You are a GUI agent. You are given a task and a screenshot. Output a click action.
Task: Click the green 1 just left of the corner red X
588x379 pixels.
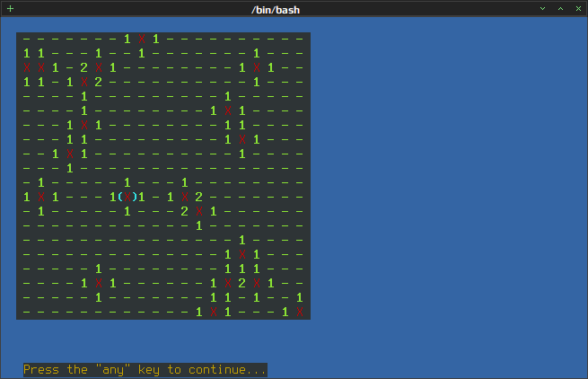(285, 312)
